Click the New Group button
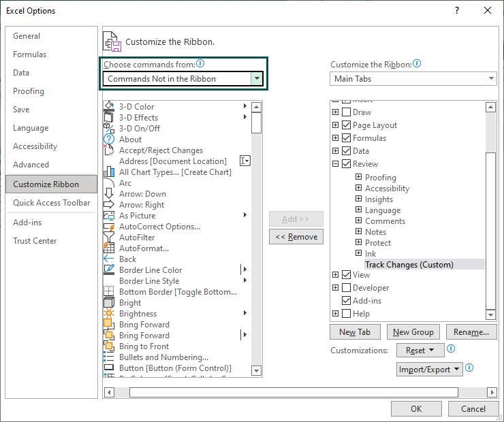This screenshot has height=422, width=504. [x=413, y=331]
